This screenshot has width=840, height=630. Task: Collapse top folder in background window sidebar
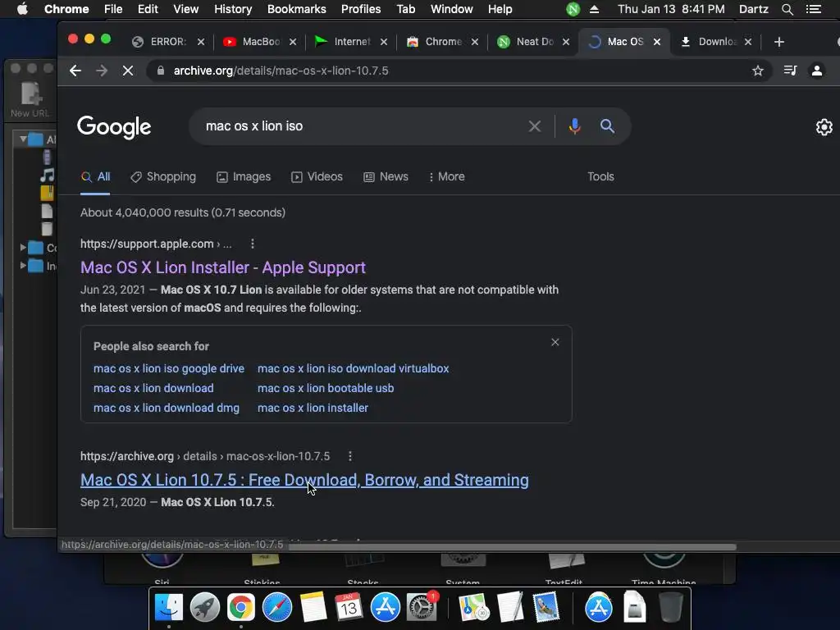pos(23,139)
